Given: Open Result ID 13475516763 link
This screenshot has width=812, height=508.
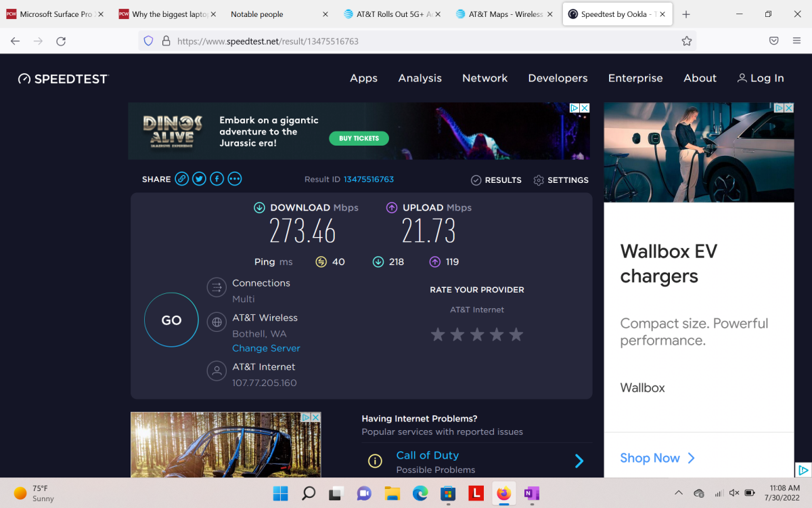Looking at the screenshot, I should click(x=369, y=179).
